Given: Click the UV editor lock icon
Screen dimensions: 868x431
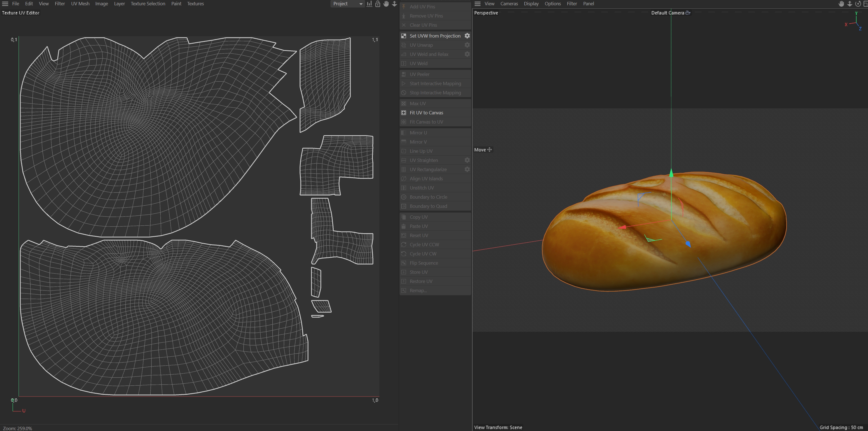Looking at the screenshot, I should (378, 4).
